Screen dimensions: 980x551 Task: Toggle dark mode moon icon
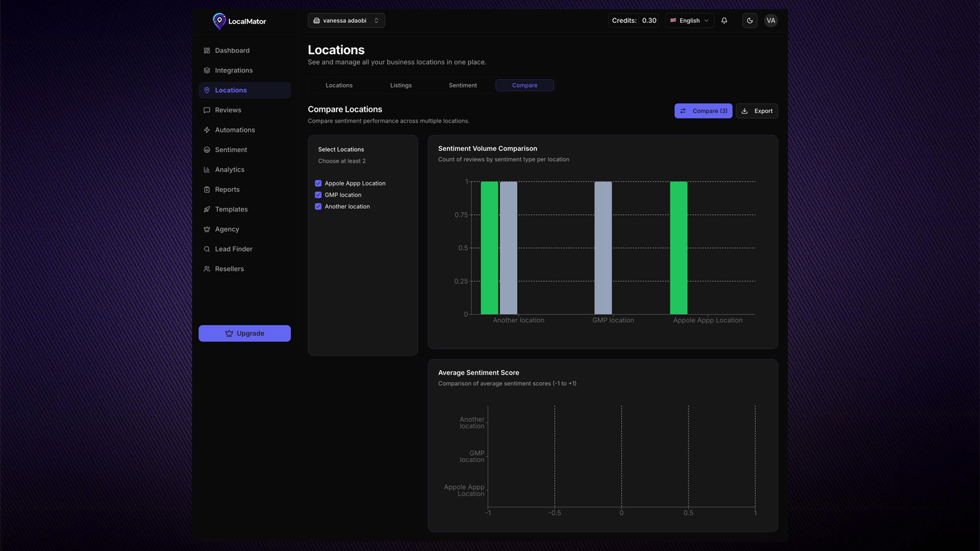[x=749, y=21]
